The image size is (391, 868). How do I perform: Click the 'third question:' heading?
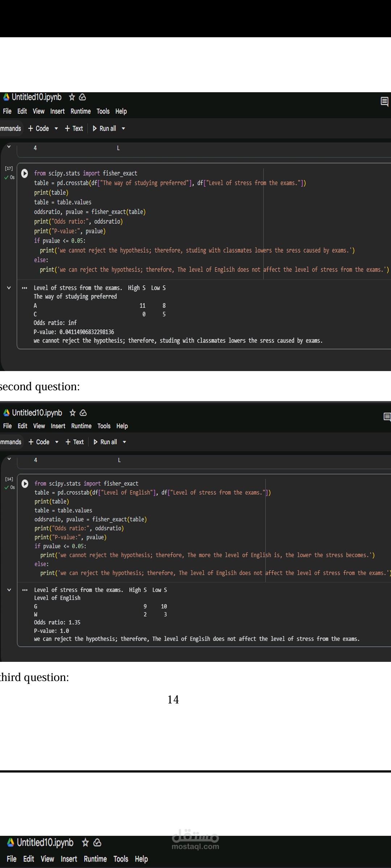click(x=34, y=677)
